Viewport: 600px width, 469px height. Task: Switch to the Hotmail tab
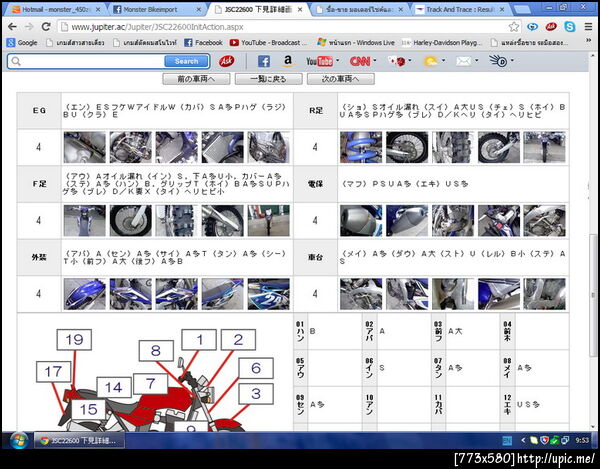point(55,10)
